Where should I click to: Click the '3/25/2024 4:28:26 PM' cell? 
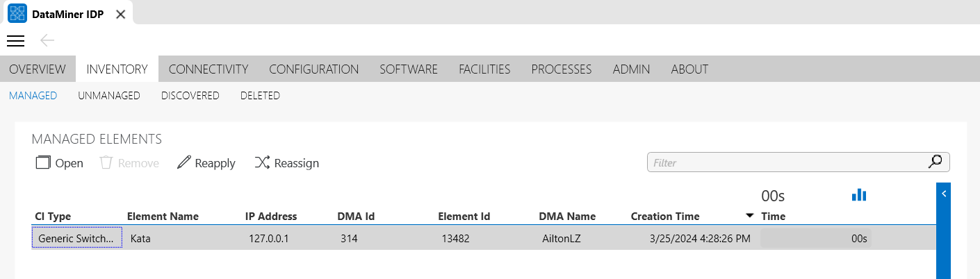tap(700, 238)
